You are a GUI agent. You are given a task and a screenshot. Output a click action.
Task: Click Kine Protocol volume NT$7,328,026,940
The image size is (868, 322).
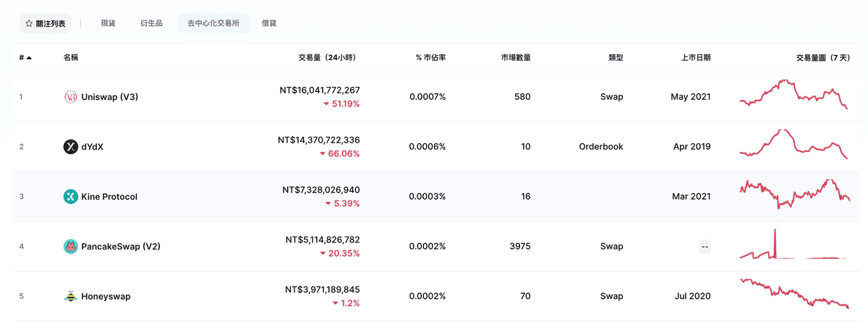pyautogui.click(x=321, y=190)
